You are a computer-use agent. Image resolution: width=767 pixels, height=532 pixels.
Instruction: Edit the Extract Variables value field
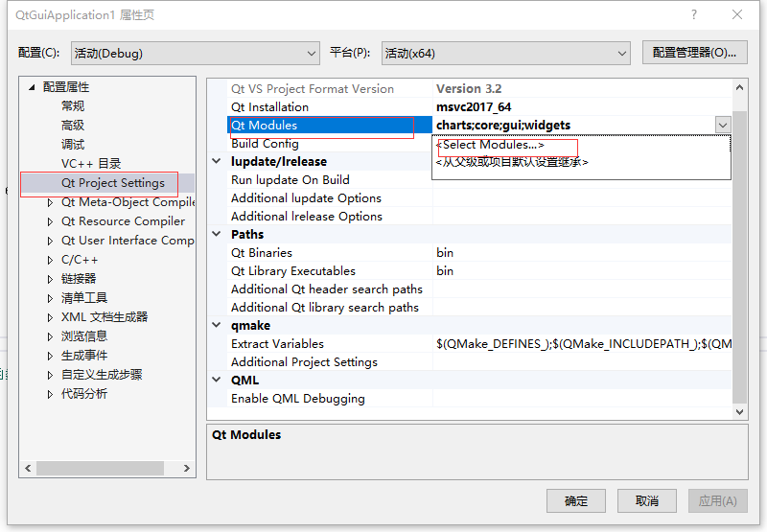pyautogui.click(x=582, y=344)
